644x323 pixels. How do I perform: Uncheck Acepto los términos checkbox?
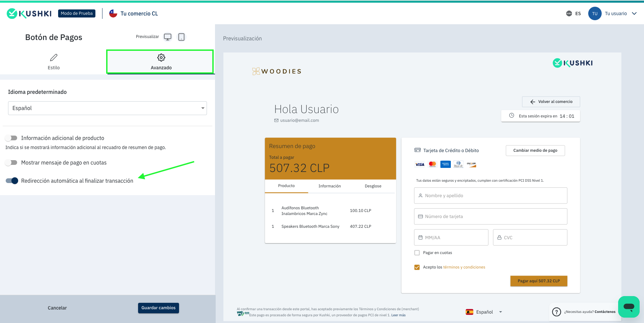[417, 267]
